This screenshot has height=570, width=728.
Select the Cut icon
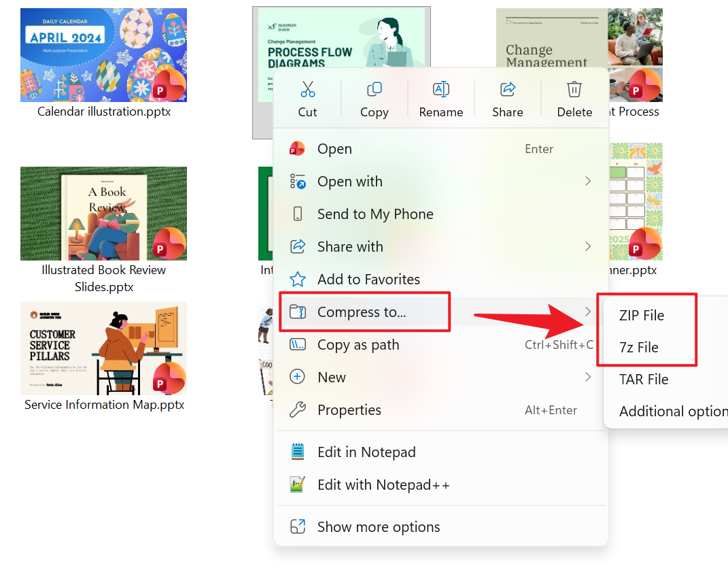tap(308, 89)
